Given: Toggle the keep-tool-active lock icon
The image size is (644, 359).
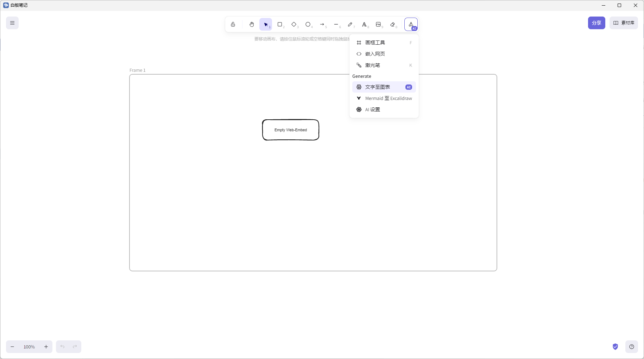Looking at the screenshot, I should coord(233,24).
